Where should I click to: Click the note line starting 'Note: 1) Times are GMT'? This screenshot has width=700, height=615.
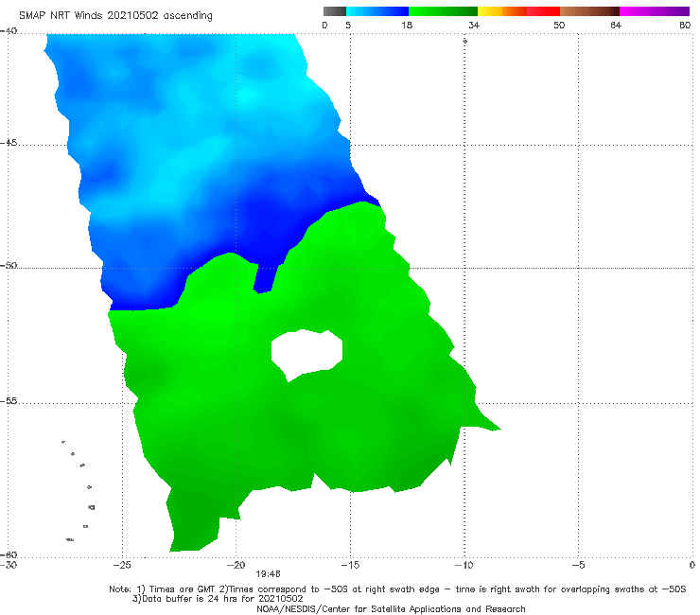click(x=397, y=589)
